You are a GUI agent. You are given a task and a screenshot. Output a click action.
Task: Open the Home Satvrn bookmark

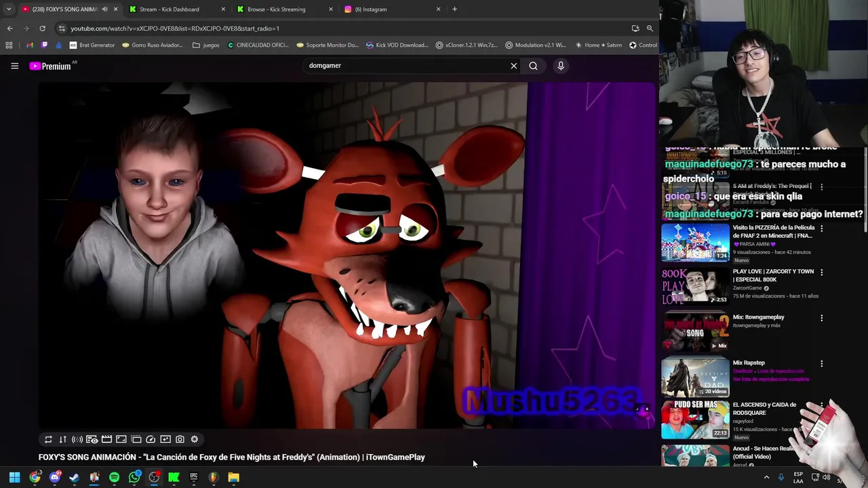(x=598, y=45)
